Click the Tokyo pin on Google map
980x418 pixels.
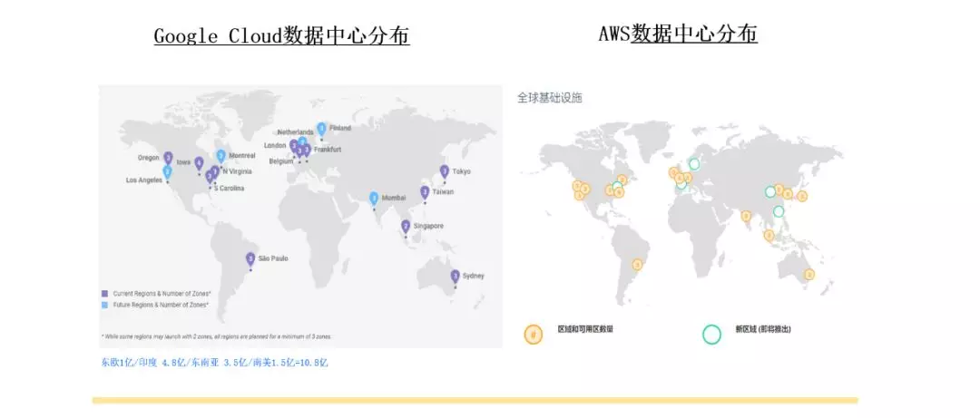(x=445, y=171)
